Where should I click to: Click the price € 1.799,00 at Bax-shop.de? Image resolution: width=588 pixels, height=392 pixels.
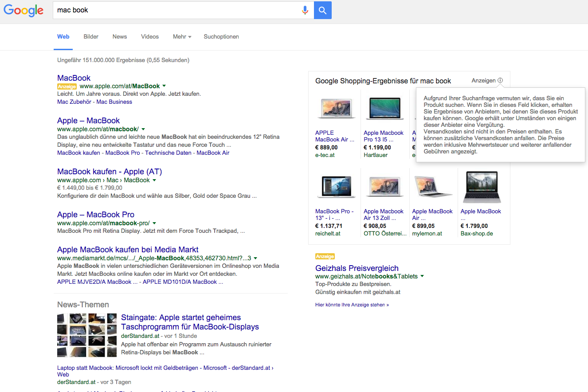[474, 226]
